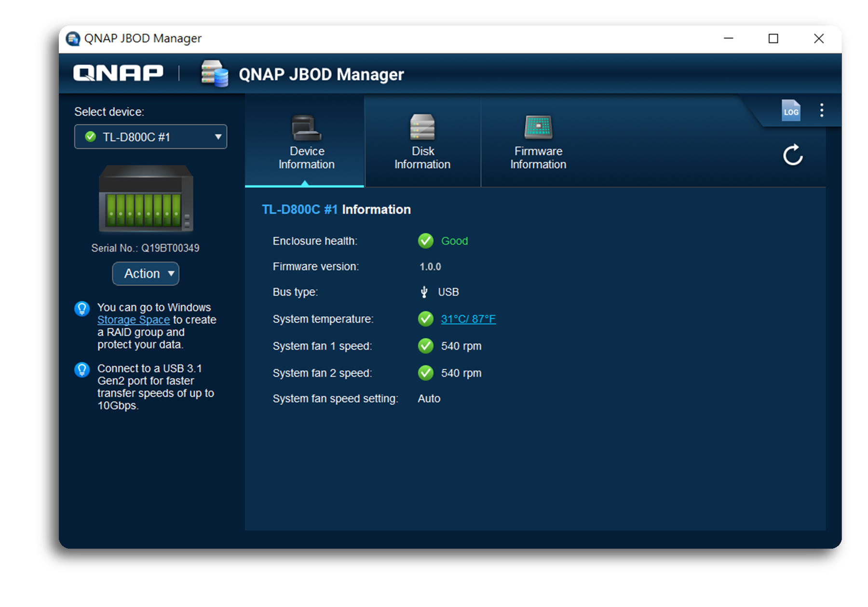The height and width of the screenshot is (607, 868).
Task: Click the USB bus type symbol
Action: (x=424, y=292)
